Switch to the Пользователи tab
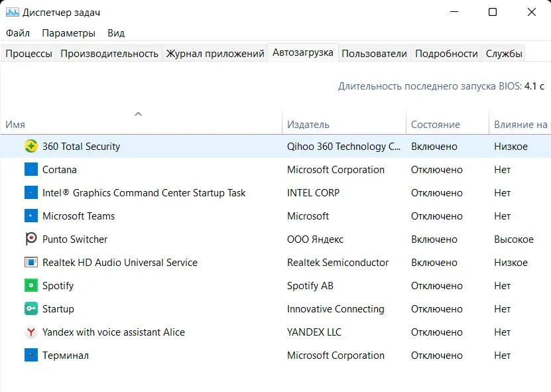The image size is (551, 392). (x=374, y=54)
